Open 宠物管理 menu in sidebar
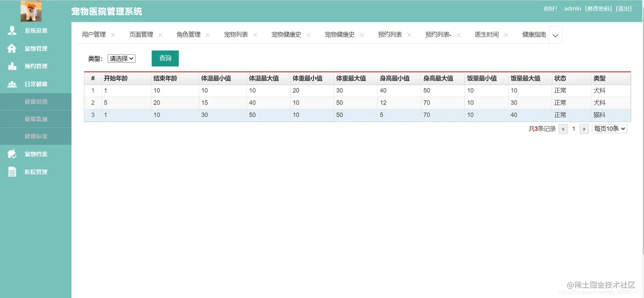 coord(36,49)
